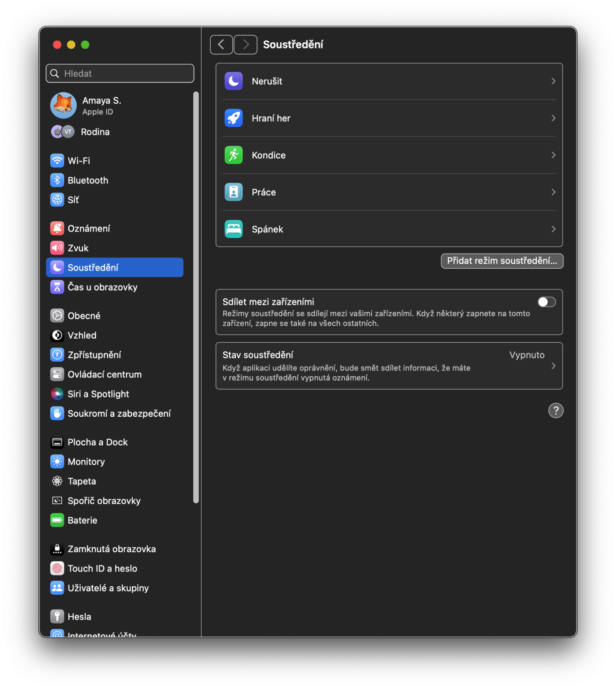Expand the Spánek row chevron
This screenshot has height=689, width=616.
click(553, 229)
